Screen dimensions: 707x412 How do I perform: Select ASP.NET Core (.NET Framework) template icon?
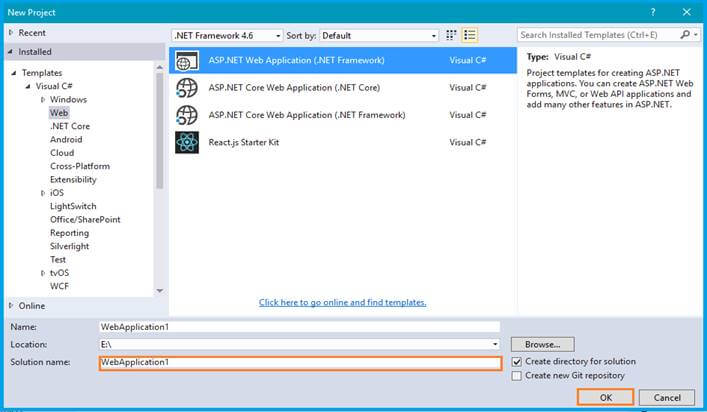tap(187, 115)
